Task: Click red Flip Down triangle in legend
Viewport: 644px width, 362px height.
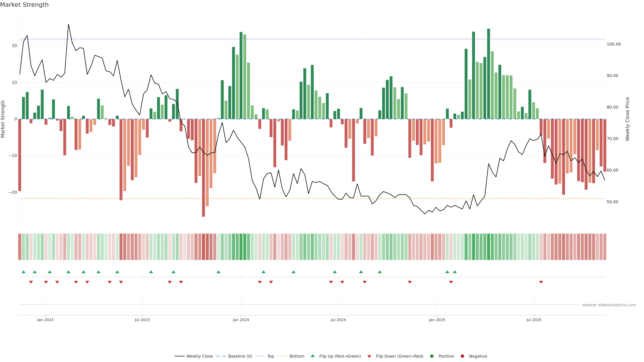Action: coord(369,356)
